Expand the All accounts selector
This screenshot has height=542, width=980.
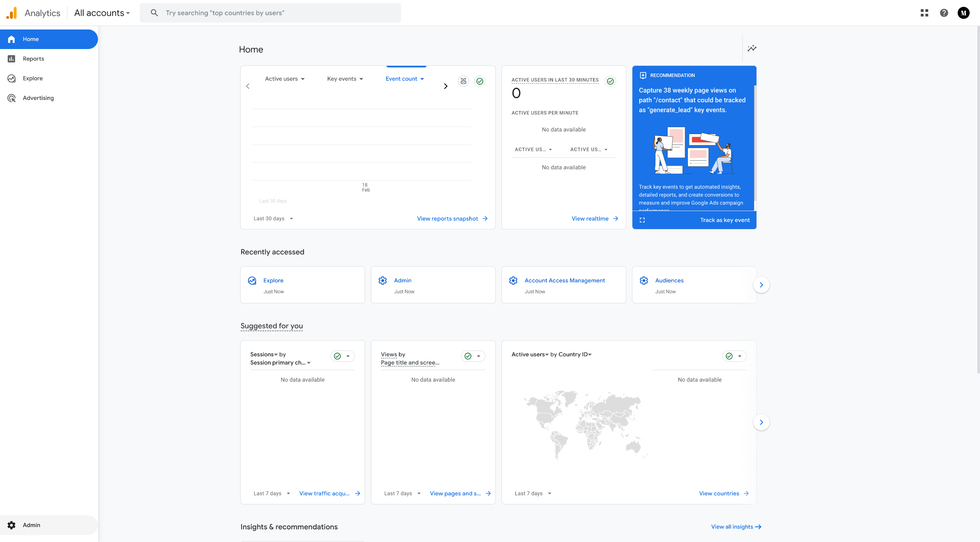click(102, 13)
